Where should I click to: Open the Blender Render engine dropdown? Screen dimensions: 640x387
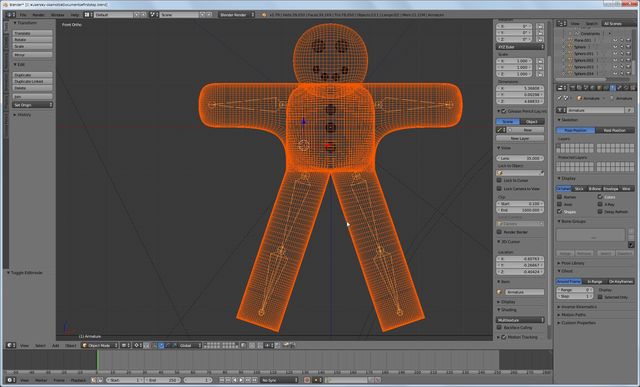(x=236, y=15)
